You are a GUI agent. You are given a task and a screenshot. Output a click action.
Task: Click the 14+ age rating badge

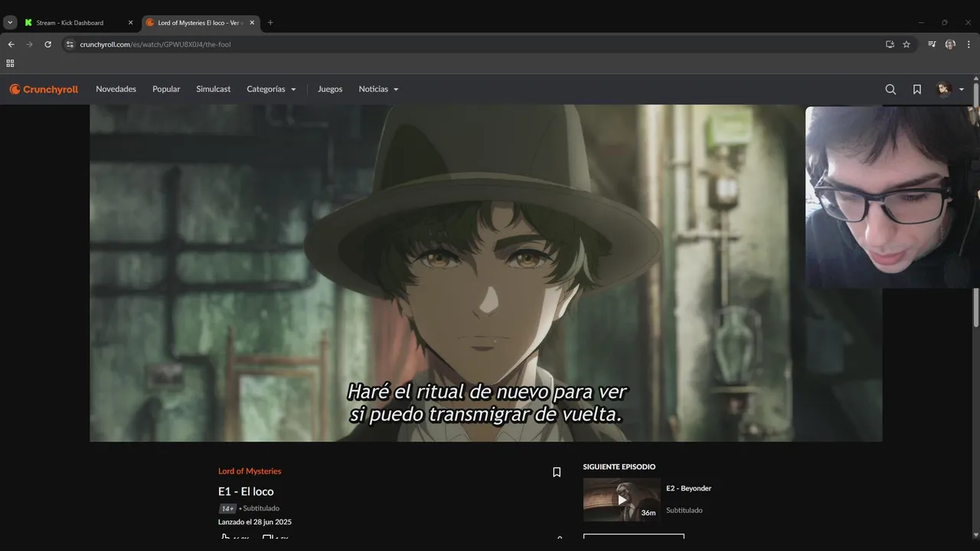click(x=227, y=509)
